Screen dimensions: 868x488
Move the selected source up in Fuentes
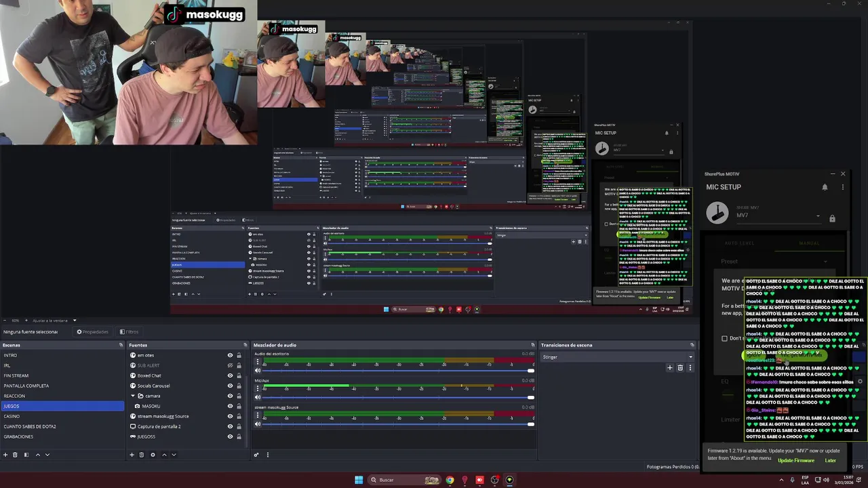[163, 455]
